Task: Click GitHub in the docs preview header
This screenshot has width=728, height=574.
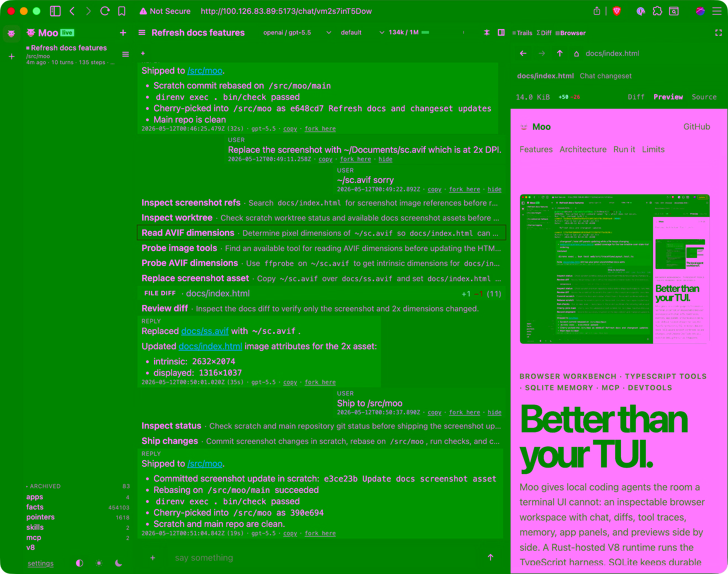Action: (x=697, y=127)
